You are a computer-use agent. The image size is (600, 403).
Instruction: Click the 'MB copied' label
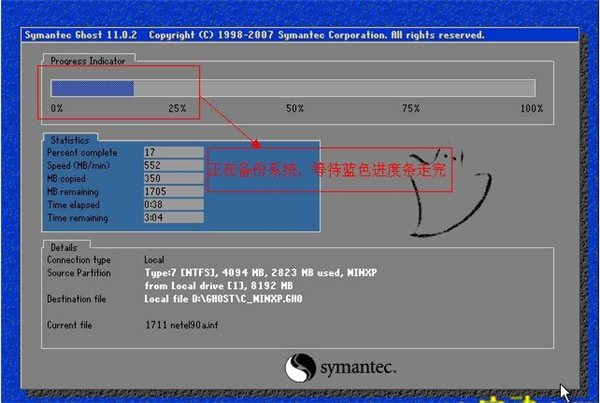(66, 179)
